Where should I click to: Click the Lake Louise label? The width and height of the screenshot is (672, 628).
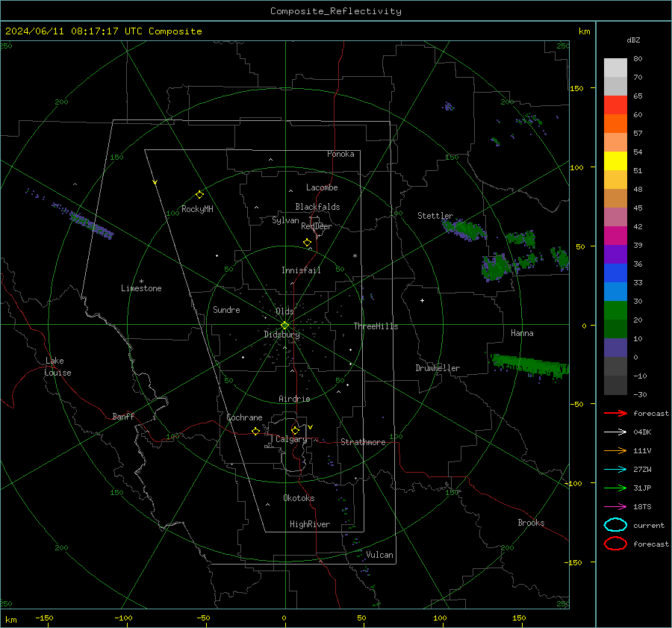click(x=57, y=367)
